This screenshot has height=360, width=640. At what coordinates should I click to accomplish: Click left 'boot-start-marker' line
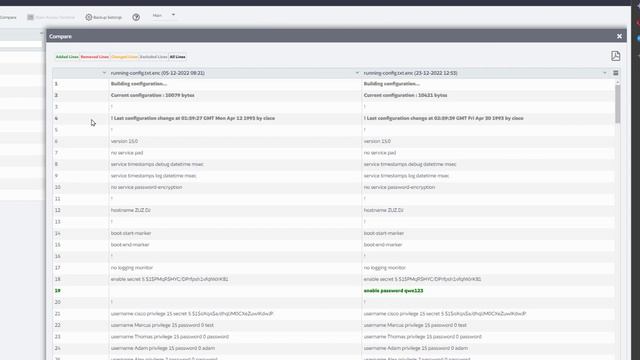[x=131, y=233]
